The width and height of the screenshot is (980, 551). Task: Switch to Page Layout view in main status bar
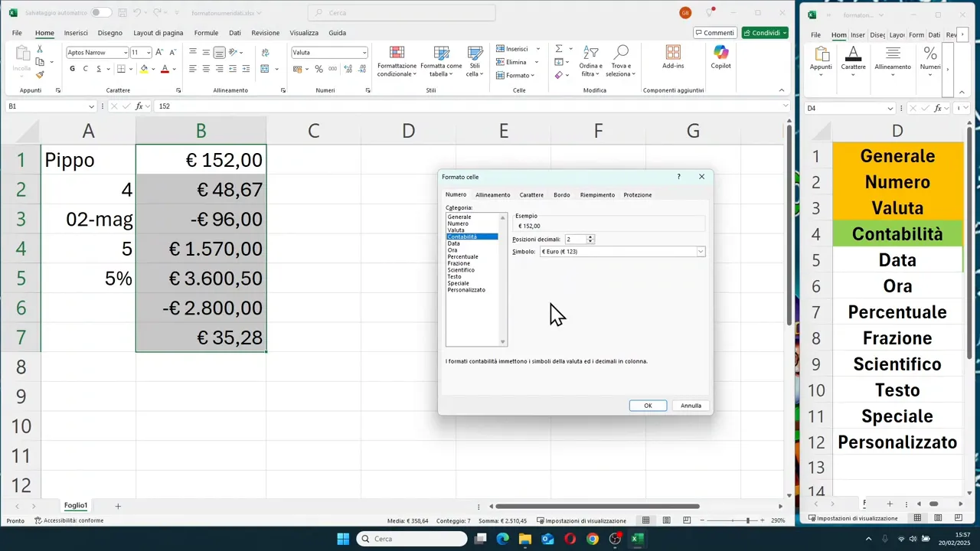coord(666,520)
